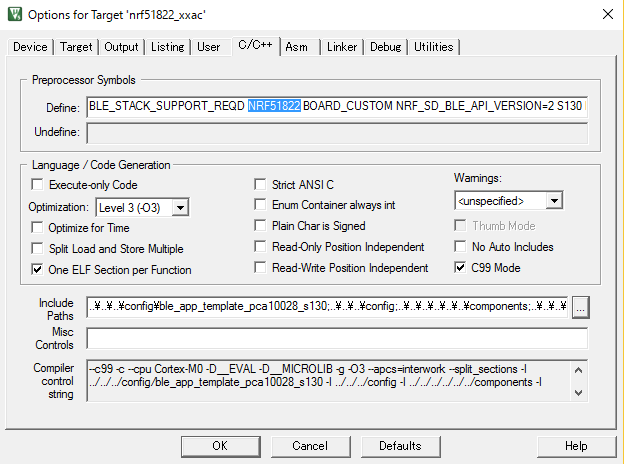Open the User tab
Viewport: 624px width, 464px height.
tap(209, 47)
